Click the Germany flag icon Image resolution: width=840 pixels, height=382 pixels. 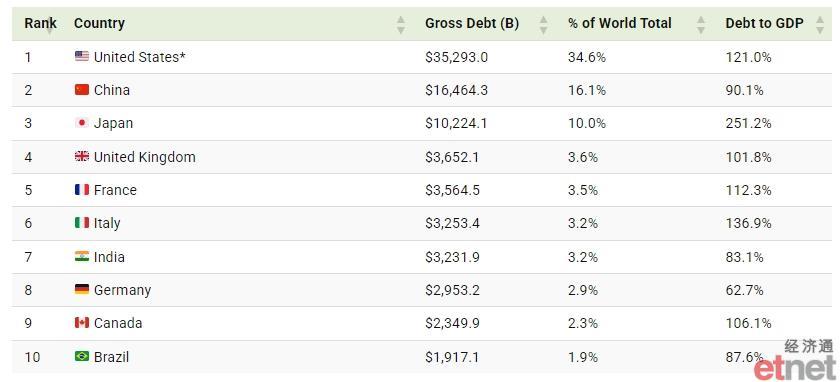[82, 290]
